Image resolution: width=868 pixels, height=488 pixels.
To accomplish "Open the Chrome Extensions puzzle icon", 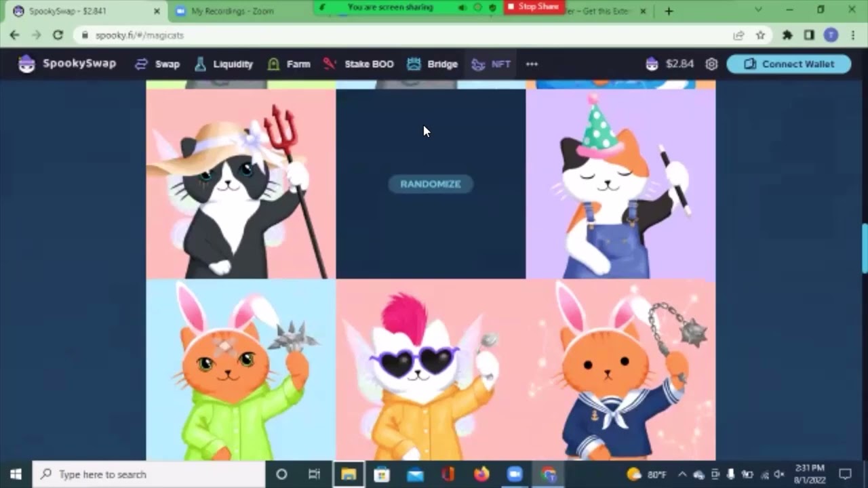I will pyautogui.click(x=787, y=35).
